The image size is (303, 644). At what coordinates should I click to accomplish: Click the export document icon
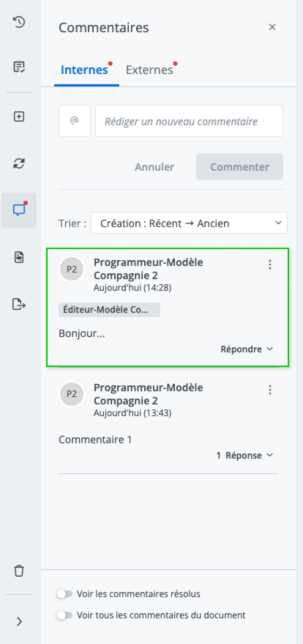tap(19, 304)
